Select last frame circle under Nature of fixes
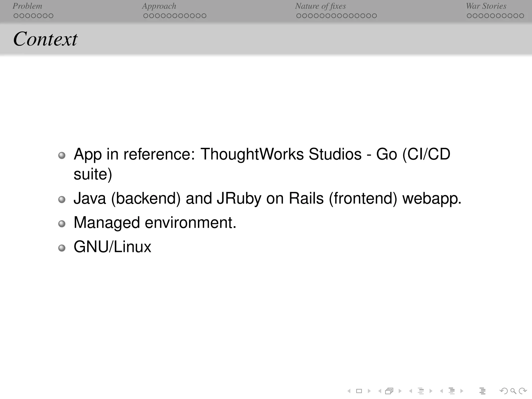Image resolution: width=532 pixels, height=399 pixels. (374, 16)
